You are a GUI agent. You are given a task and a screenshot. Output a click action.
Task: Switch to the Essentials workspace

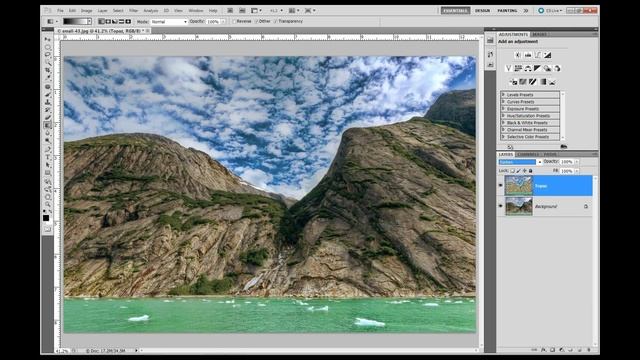coord(455,11)
